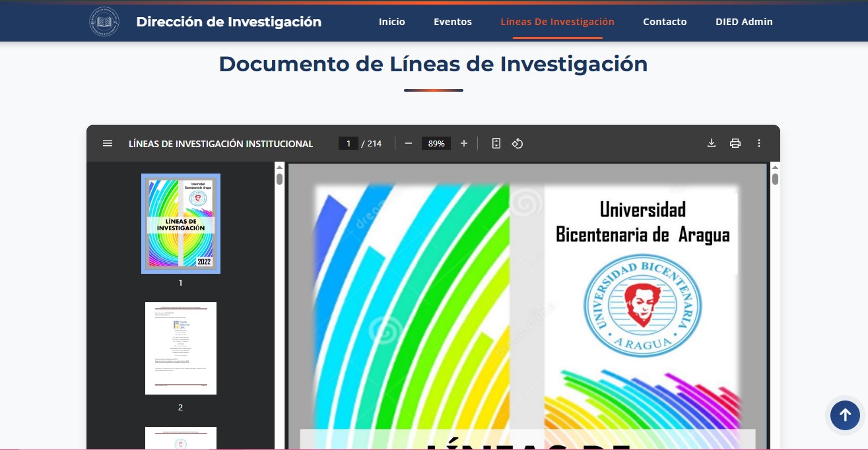Viewport: 868px width, 450px height.
Task: Open the Inicio nav item
Action: (392, 22)
